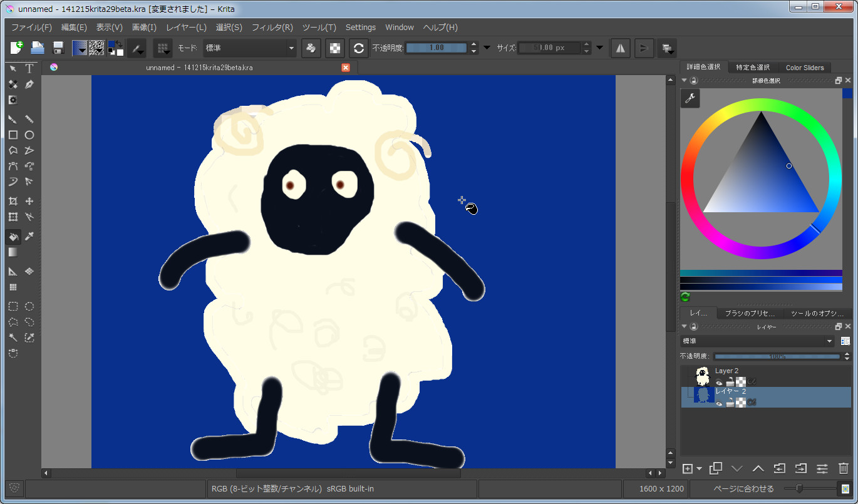Toggle alpha lock on Layer 2
The image size is (858, 504).
pyautogui.click(x=752, y=382)
